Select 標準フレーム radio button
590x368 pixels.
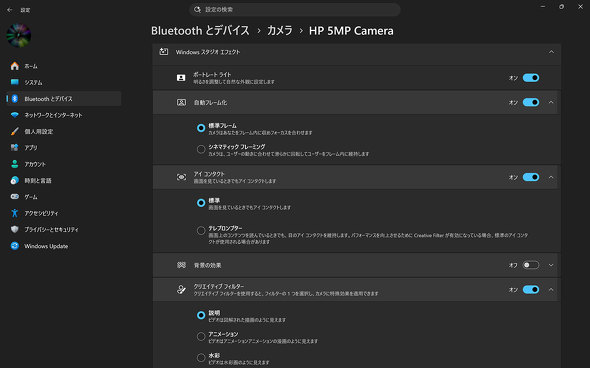(x=201, y=128)
